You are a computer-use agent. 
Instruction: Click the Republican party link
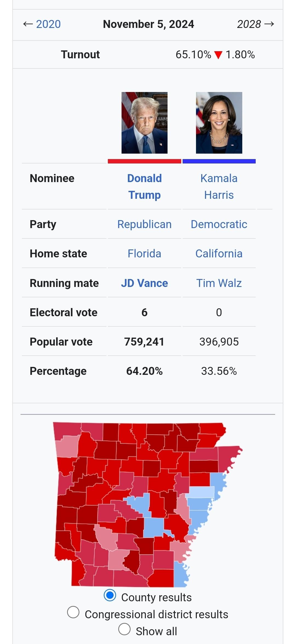click(x=145, y=224)
